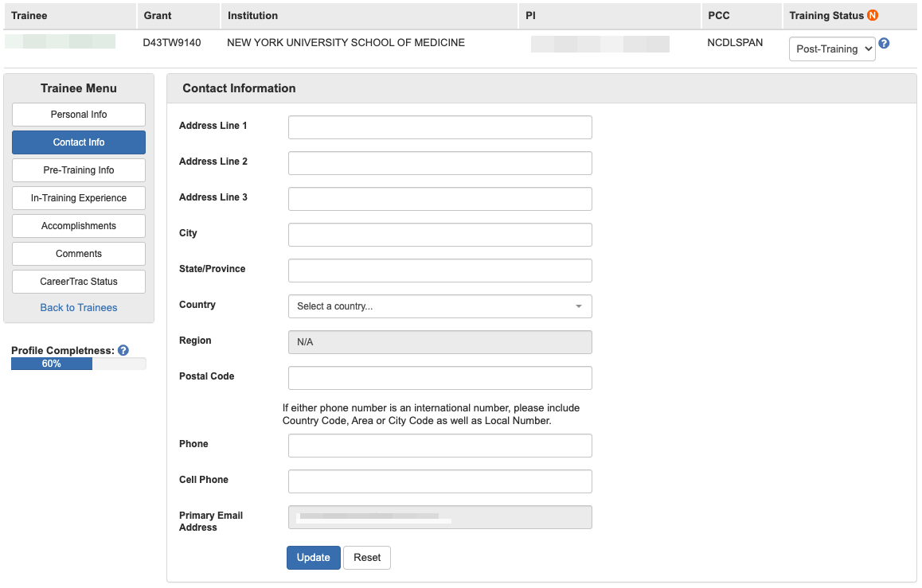Focus the Postal Code input field
The width and height of the screenshot is (922, 588).
click(x=440, y=378)
